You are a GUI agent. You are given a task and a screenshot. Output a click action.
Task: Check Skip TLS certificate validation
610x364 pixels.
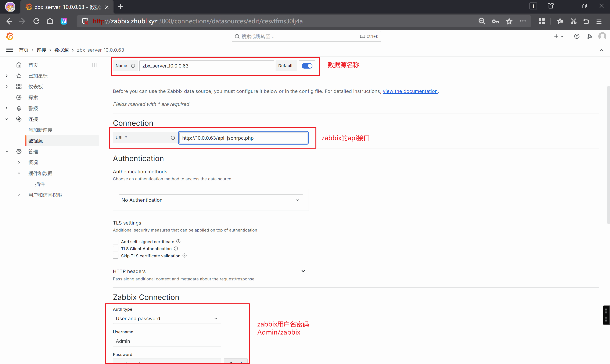[116, 256]
